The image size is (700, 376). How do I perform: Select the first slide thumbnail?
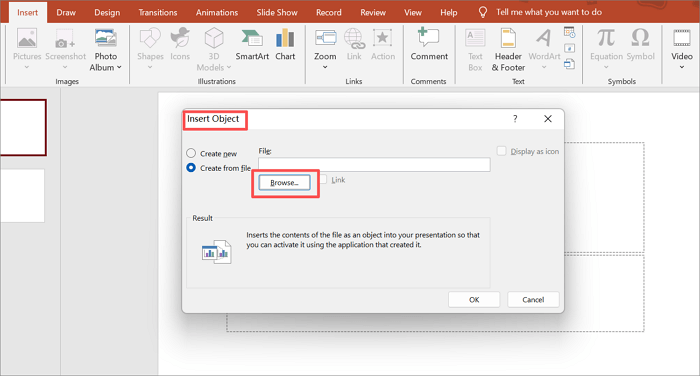pos(23,128)
